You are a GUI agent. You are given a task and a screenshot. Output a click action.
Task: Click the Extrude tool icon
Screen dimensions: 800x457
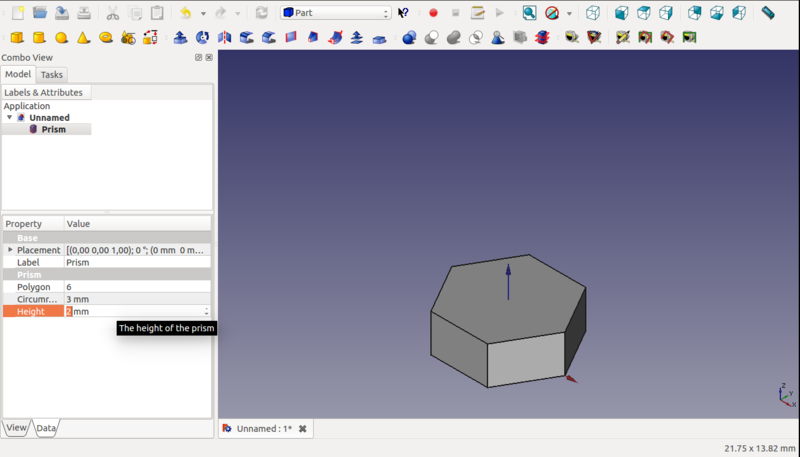(x=180, y=38)
